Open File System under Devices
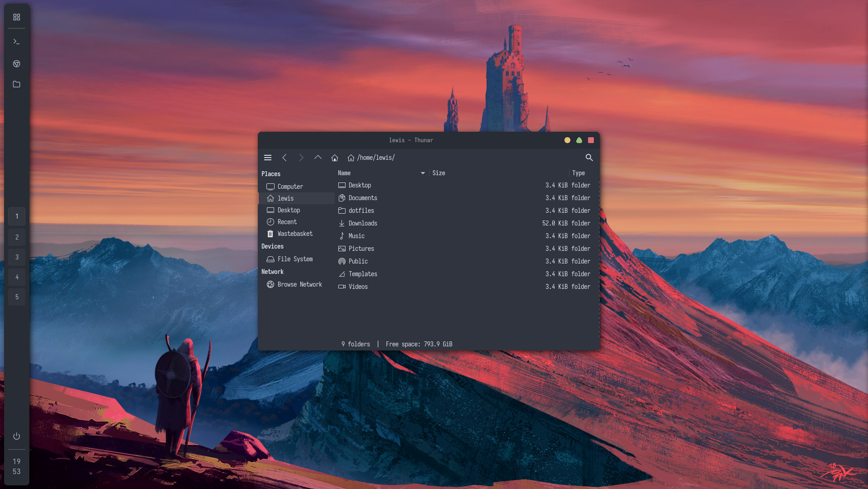The height and width of the screenshot is (489, 868). tap(296, 259)
